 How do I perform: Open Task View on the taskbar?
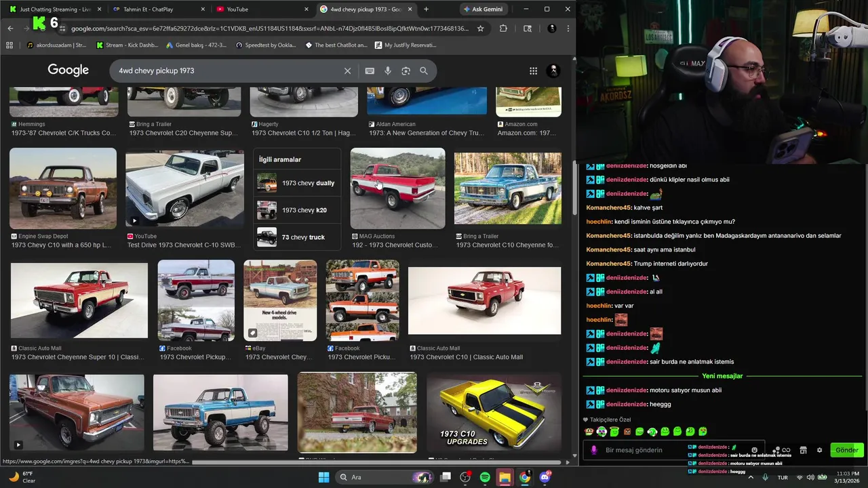(x=446, y=477)
